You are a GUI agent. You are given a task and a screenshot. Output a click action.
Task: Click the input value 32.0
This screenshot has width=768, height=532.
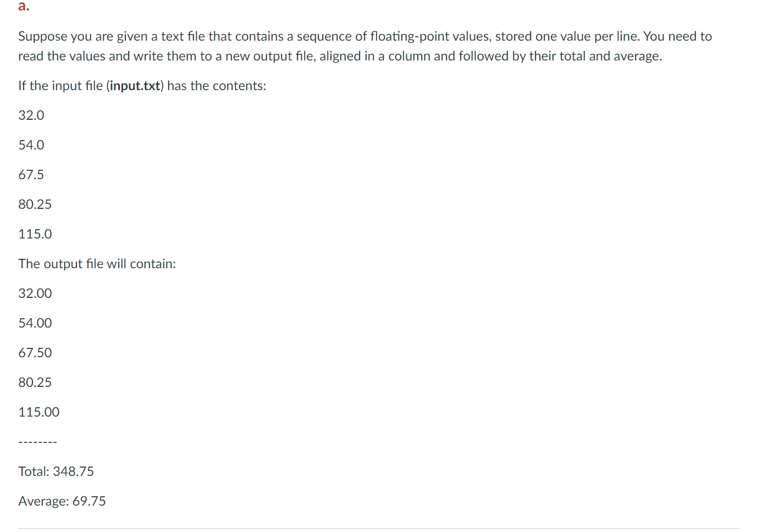pyautogui.click(x=31, y=115)
